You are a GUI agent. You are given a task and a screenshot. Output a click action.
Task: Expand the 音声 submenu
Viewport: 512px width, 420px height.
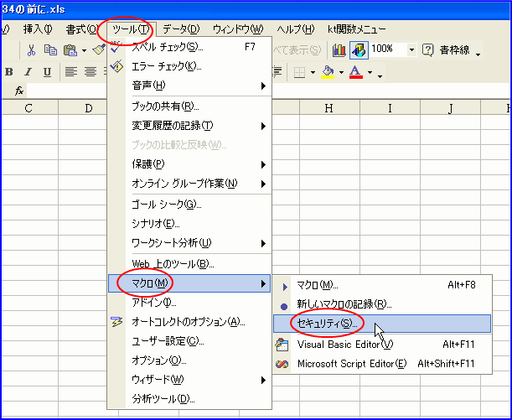pyautogui.click(x=189, y=86)
